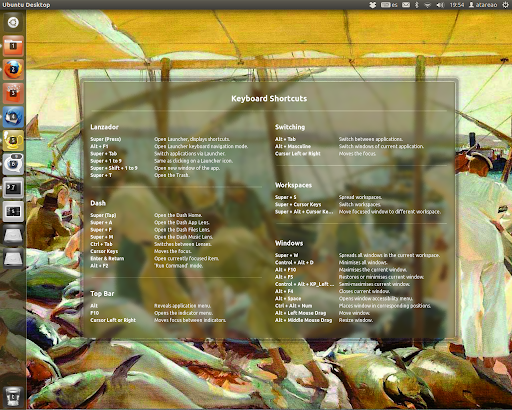The width and height of the screenshot is (512, 410).
Task: Click the 'Super + Shift + 1 to 9' entry
Action: (x=114, y=168)
